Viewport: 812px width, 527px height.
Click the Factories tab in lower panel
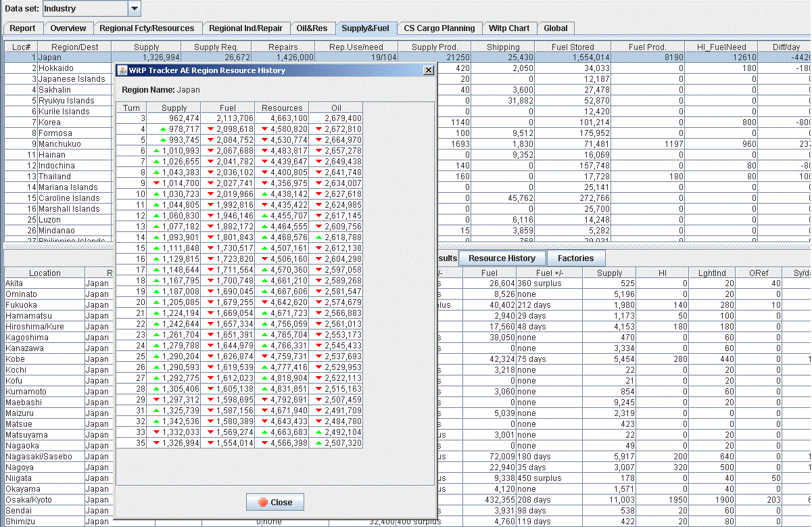575,258
